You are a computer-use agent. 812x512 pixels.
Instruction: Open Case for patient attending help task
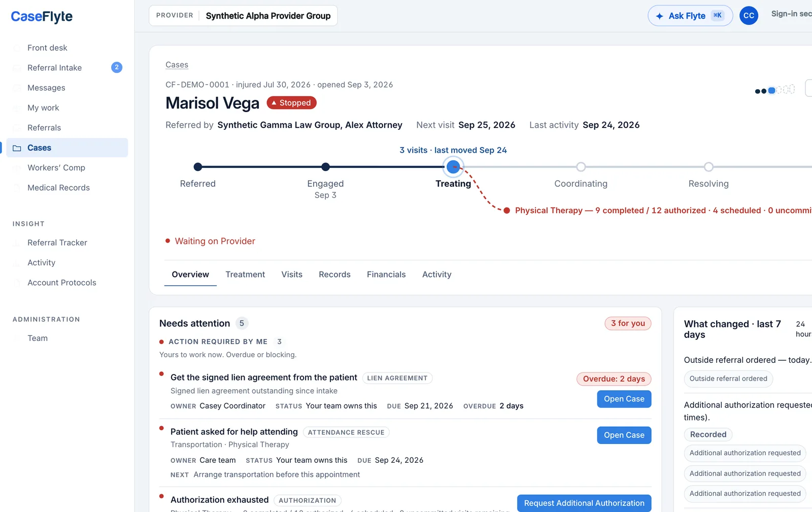(624, 435)
